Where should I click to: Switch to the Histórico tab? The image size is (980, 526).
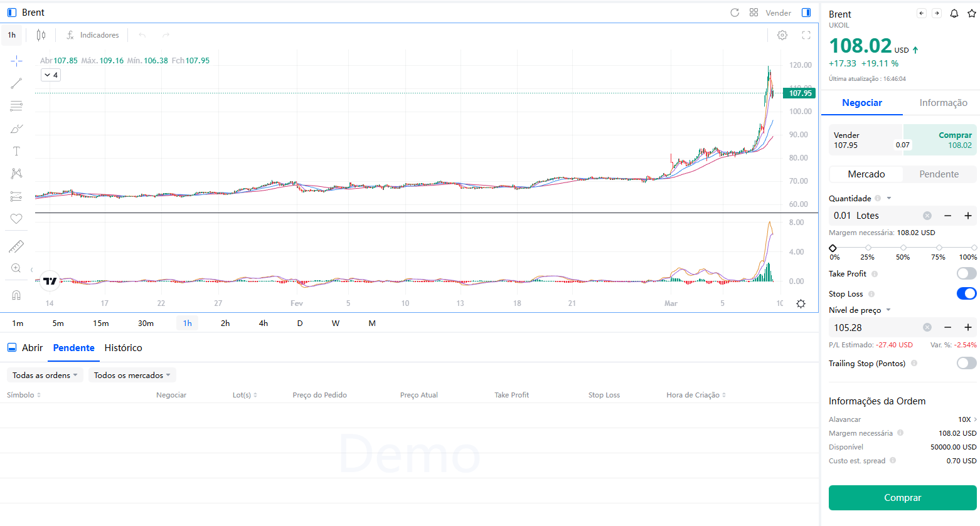123,348
